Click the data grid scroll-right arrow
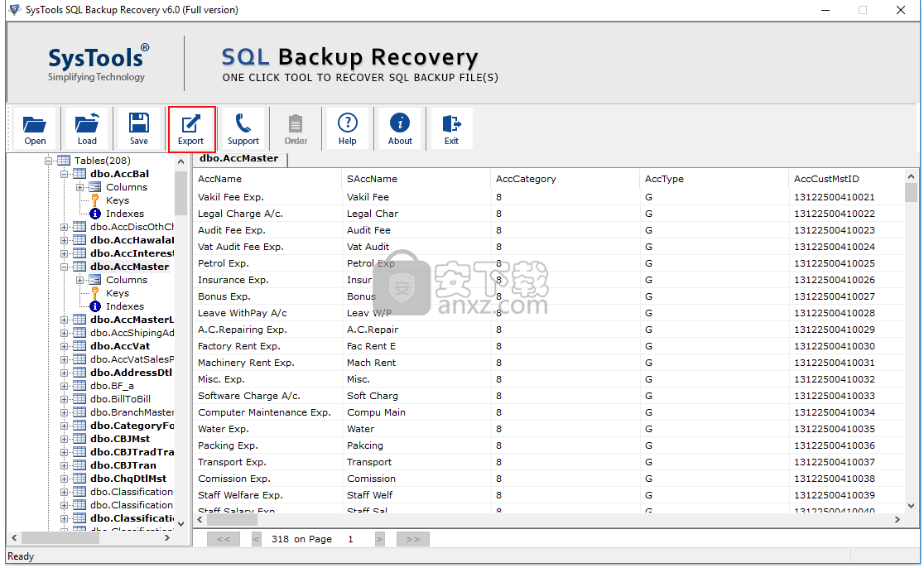The height and width of the screenshot is (568, 924). coord(898,520)
